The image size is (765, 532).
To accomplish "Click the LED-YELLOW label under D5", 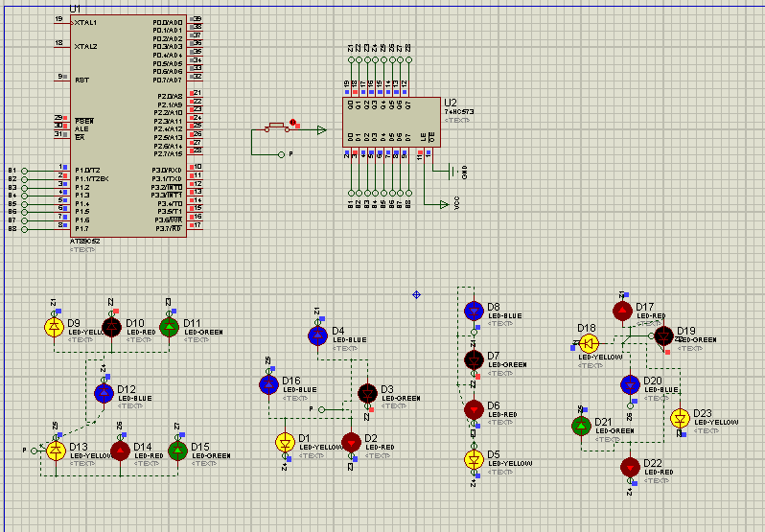I will pyautogui.click(x=510, y=463).
